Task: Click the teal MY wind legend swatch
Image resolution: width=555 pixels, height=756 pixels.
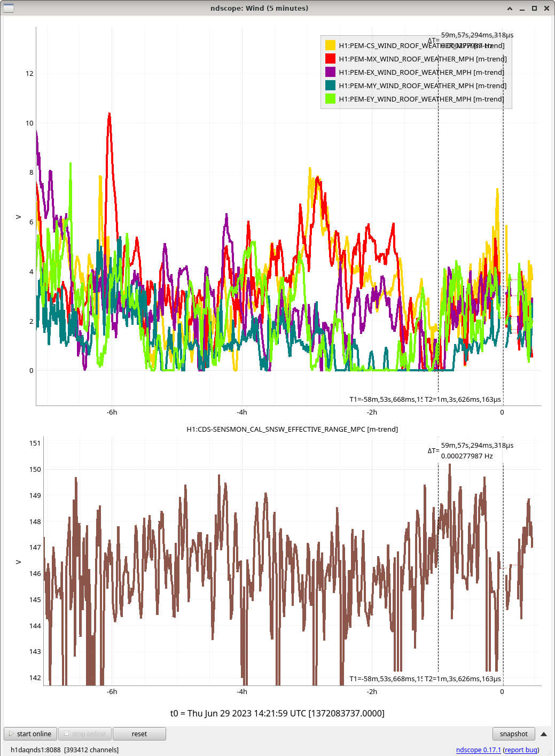Action: point(330,86)
